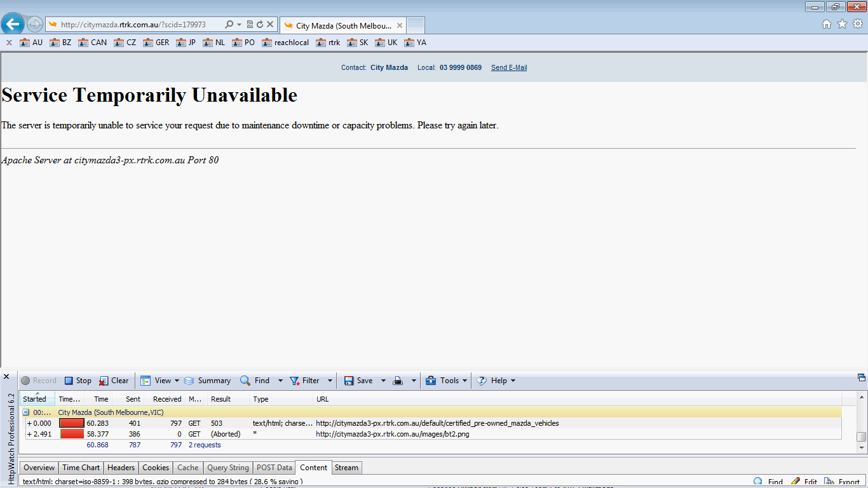Viewport: 868px width, 488px height.
Task: Expand the 503 certified_pre-owned request row
Action: 29,423
